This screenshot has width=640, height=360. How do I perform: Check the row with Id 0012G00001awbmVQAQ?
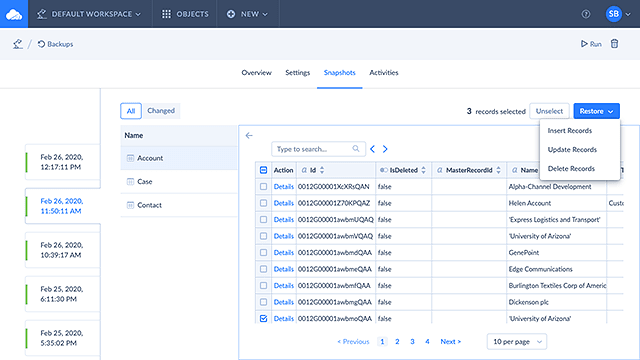263,236
